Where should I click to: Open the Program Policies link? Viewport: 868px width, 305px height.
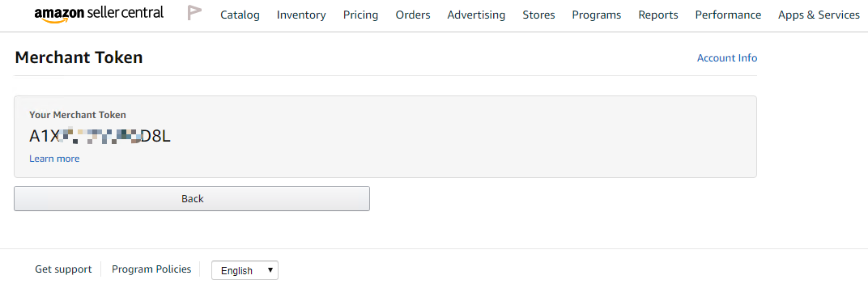(151, 269)
